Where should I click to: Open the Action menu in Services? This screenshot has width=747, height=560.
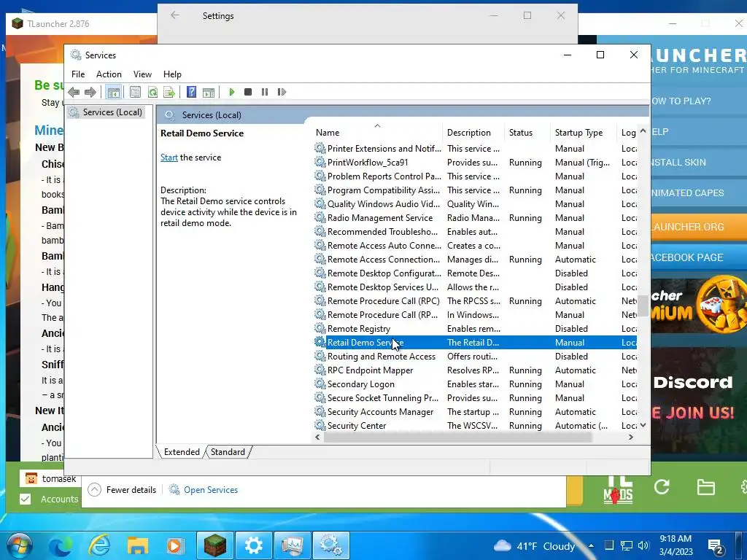coord(109,74)
